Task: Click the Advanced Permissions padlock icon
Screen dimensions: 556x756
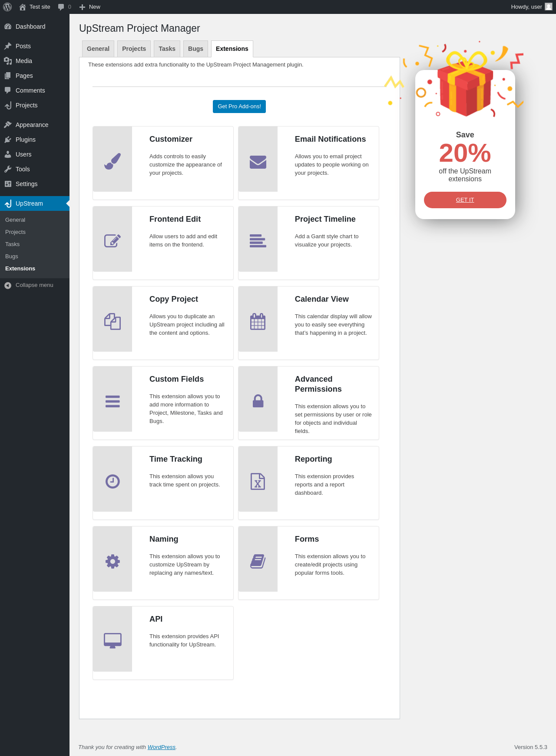Action: [x=258, y=401]
